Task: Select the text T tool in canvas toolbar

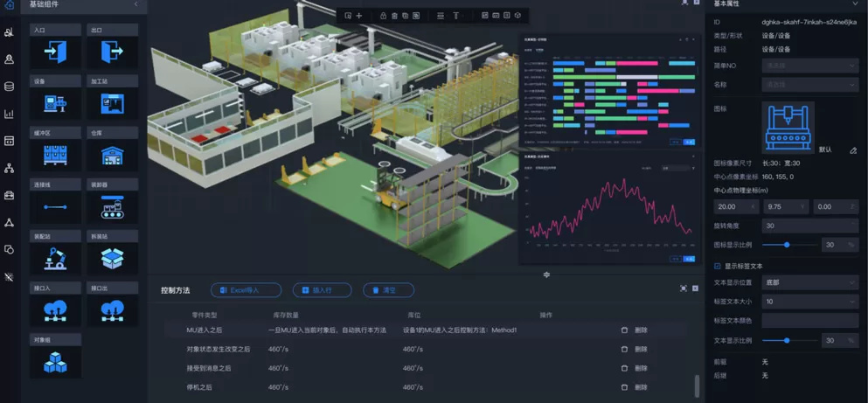Action: tap(456, 16)
